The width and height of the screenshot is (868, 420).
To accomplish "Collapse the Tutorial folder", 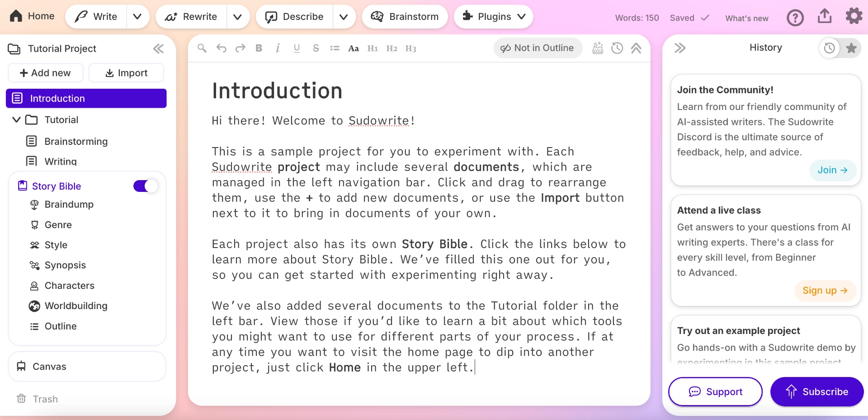I will point(16,119).
